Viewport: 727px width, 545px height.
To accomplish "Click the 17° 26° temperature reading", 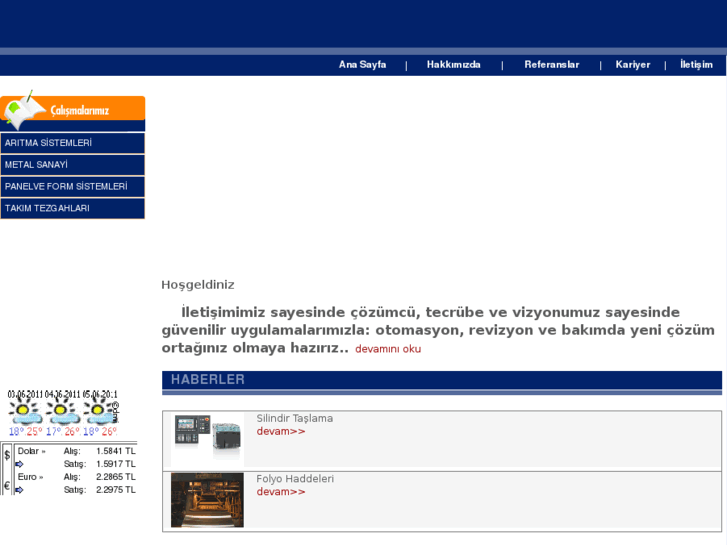I will click(63, 432).
